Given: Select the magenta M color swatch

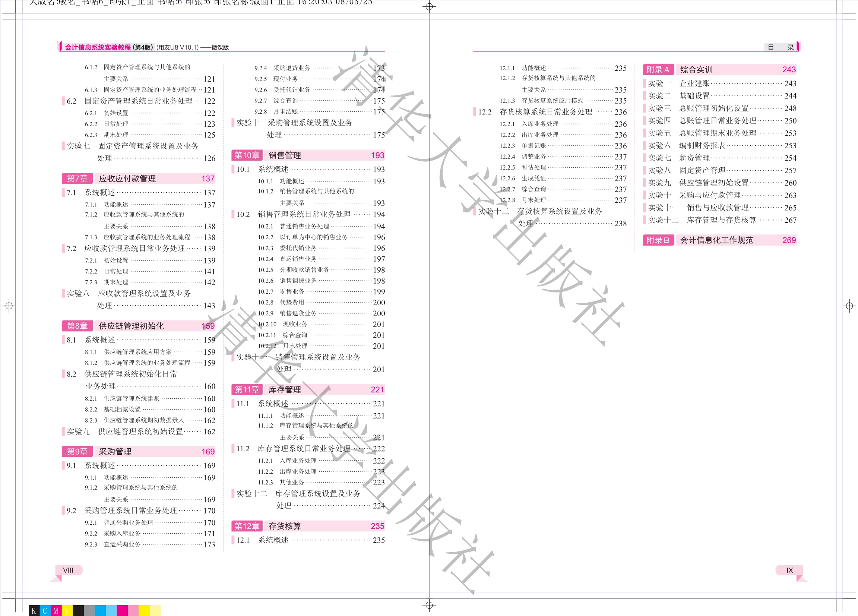Looking at the screenshot, I should tap(56, 611).
